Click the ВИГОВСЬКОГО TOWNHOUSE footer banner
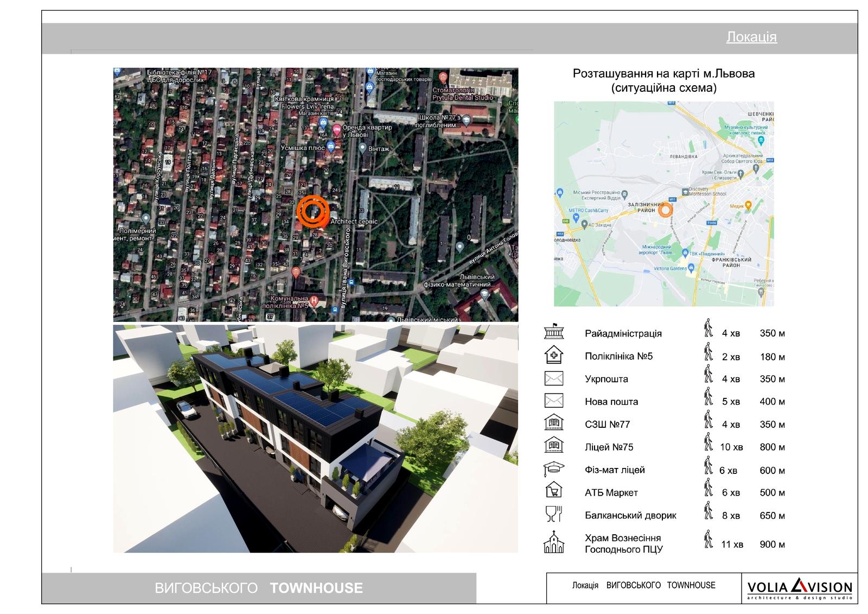Viewport: 868px width, 614px height. 259,588
